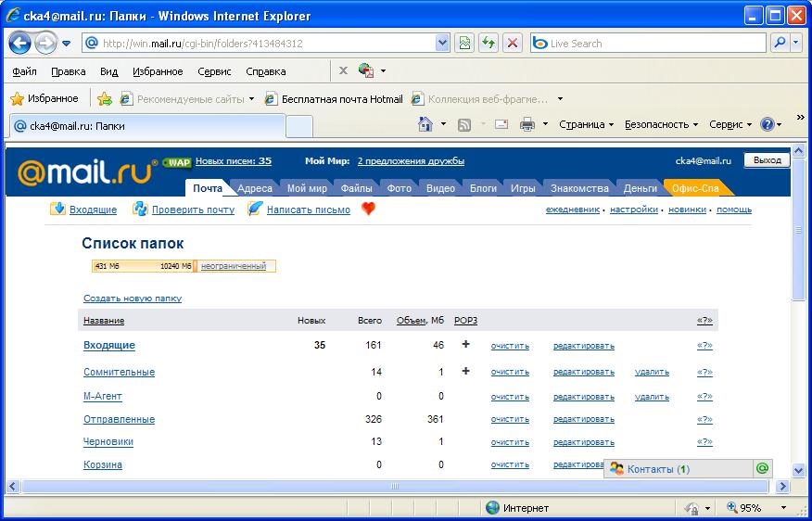Viewport: 812px width, 521px height.
Task: Click the Home page house icon
Action: tap(425, 124)
